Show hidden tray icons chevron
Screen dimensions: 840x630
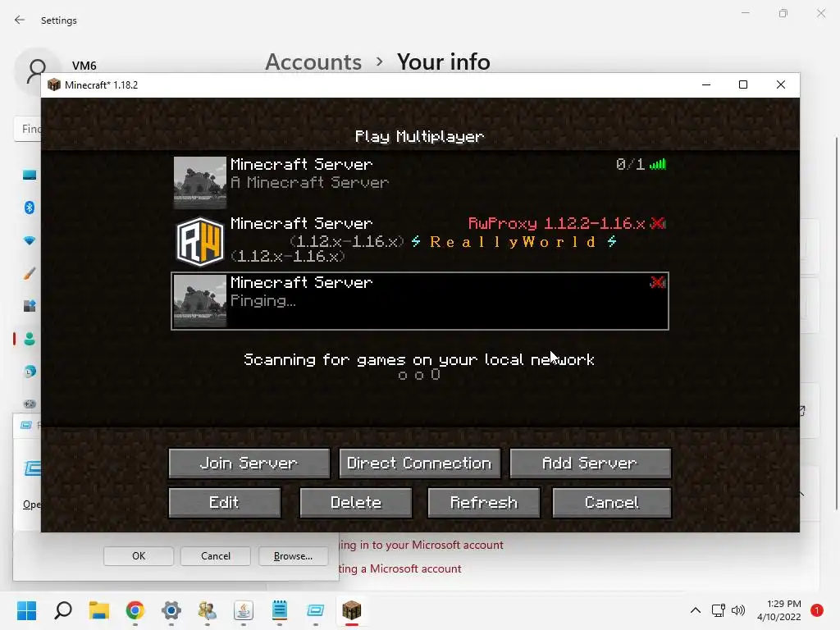coord(696,610)
